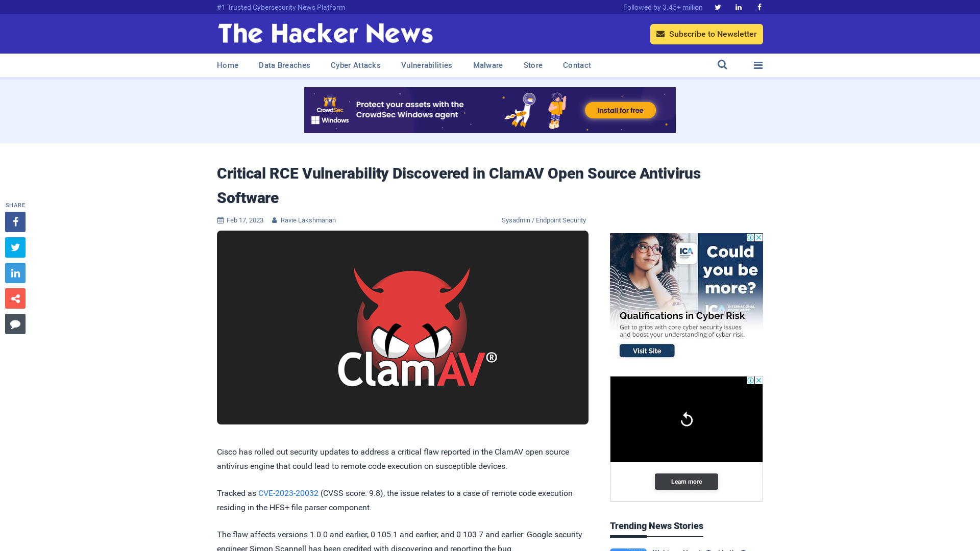This screenshot has width=980, height=551.
Task: Click the Twitter share icon
Action: point(15,247)
